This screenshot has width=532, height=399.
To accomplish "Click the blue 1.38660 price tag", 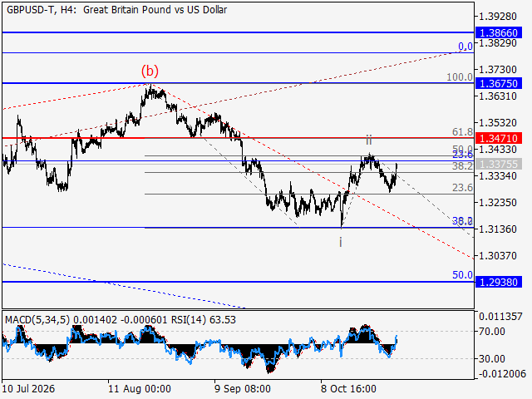I will point(499,33).
